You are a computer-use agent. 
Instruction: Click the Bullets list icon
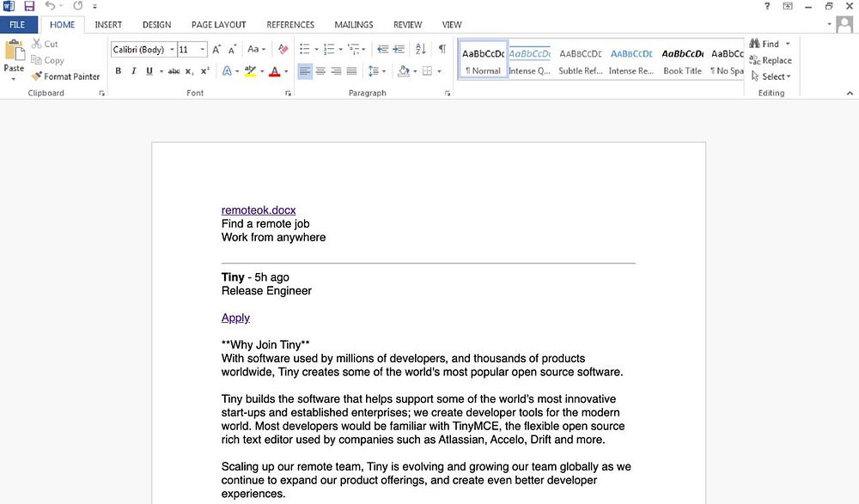305,49
